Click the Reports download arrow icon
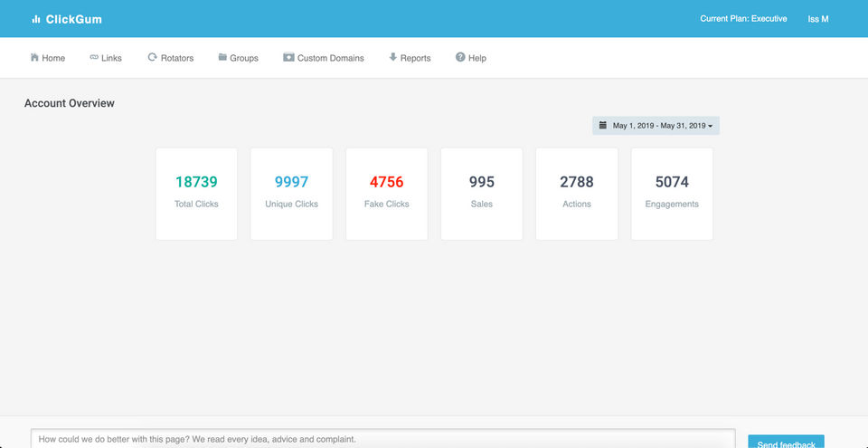The image size is (868, 448). (393, 57)
